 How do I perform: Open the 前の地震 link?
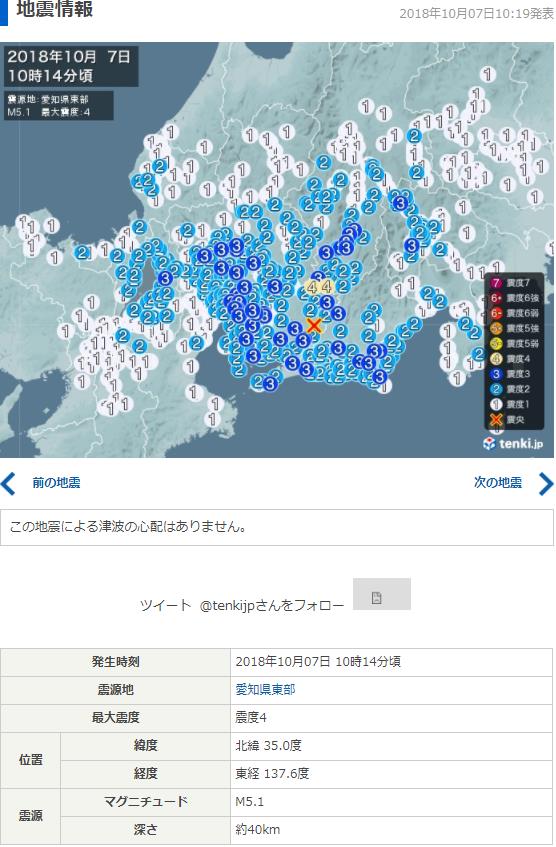56,483
